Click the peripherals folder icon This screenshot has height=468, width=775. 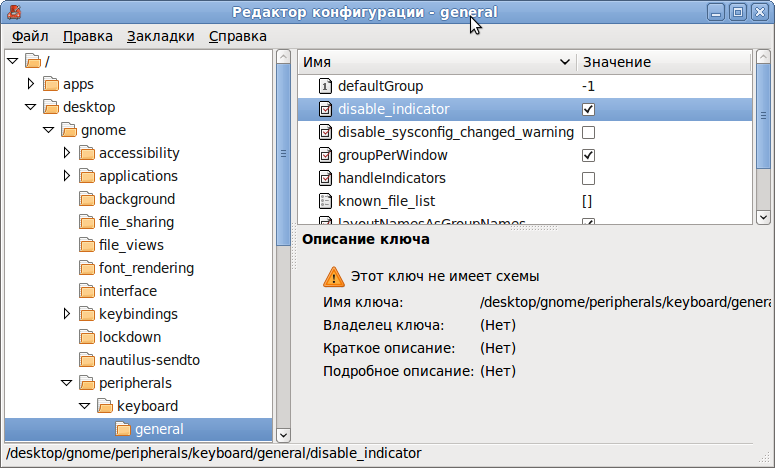click(87, 383)
